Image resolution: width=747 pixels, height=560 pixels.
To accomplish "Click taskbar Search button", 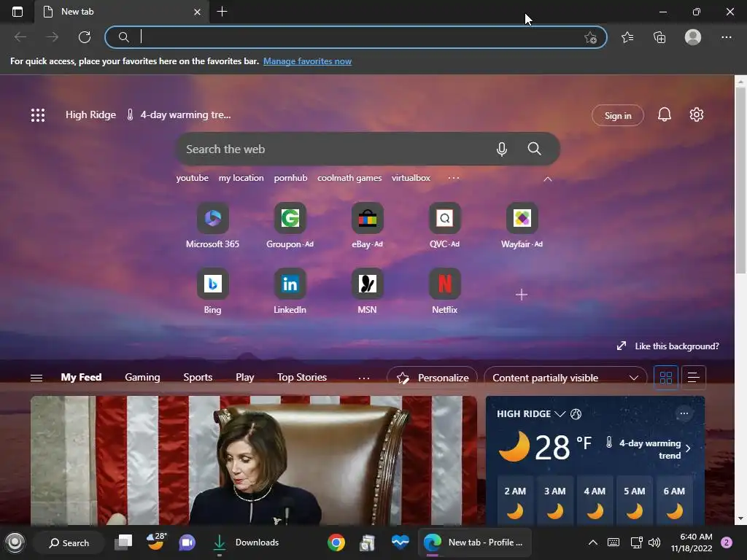I will (69, 542).
